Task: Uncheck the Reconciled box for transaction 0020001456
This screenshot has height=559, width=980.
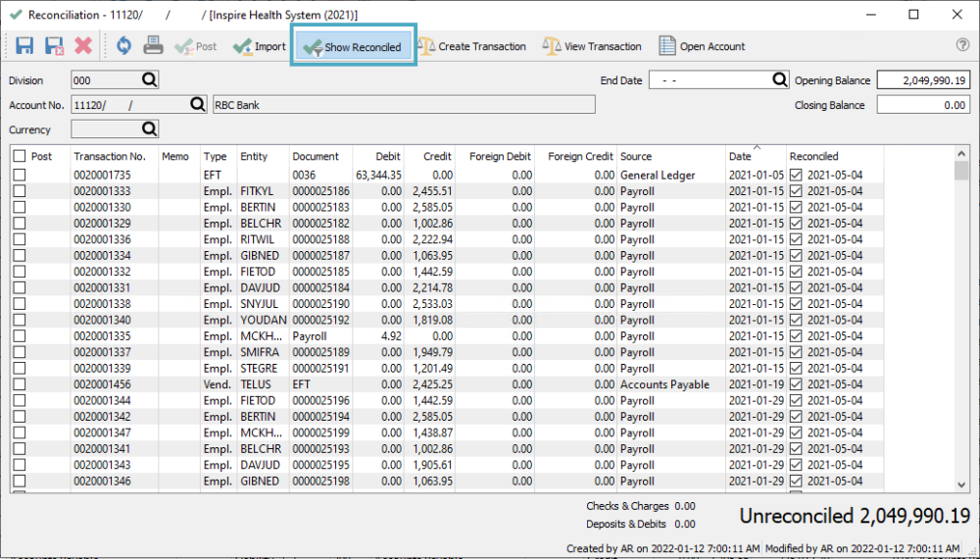Action: [797, 385]
